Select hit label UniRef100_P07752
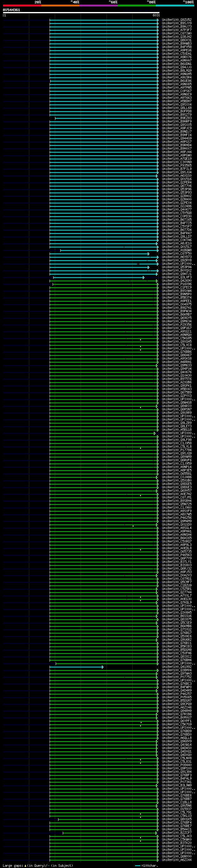Screen dimensions: 197x868 point(177,676)
